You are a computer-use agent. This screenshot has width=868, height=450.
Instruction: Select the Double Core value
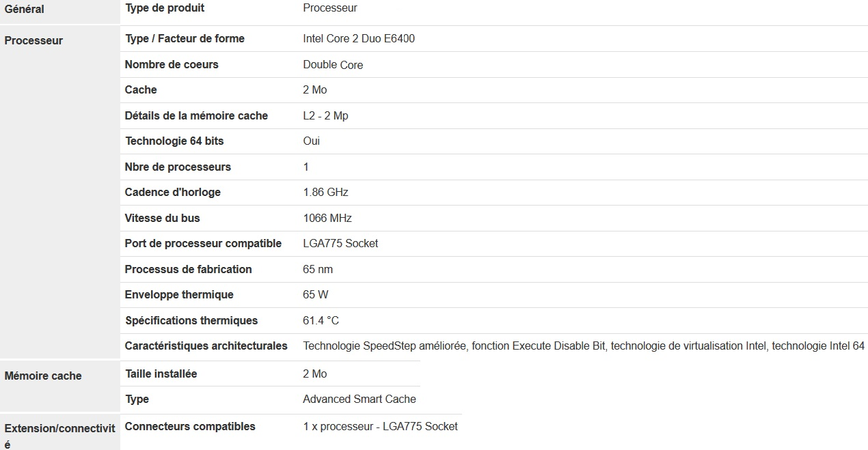333,65
